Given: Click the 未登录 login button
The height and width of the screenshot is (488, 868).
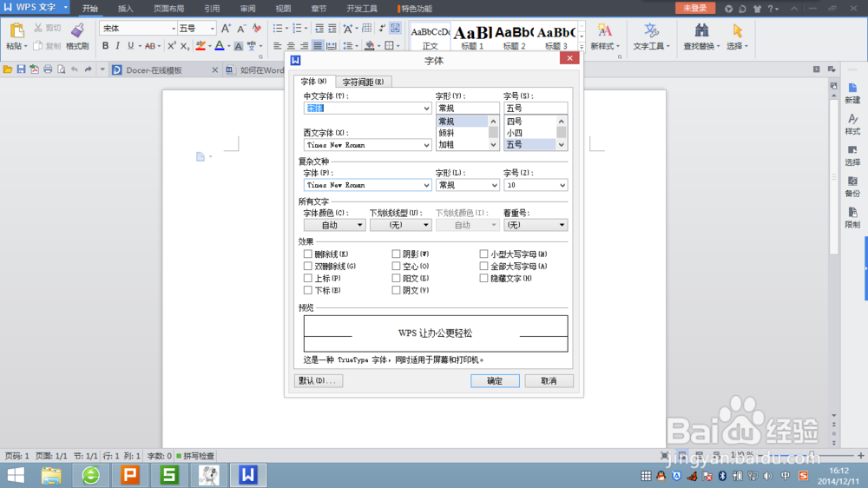Looking at the screenshot, I should [x=694, y=8].
